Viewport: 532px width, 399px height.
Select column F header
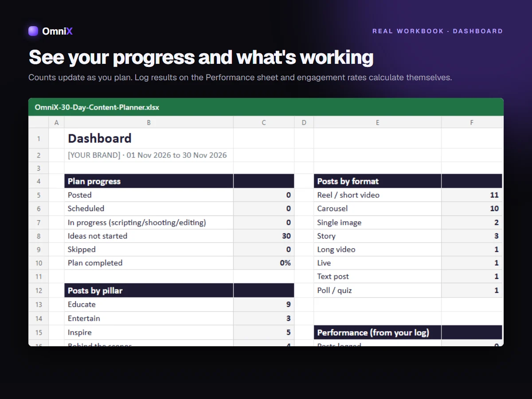tap(472, 122)
